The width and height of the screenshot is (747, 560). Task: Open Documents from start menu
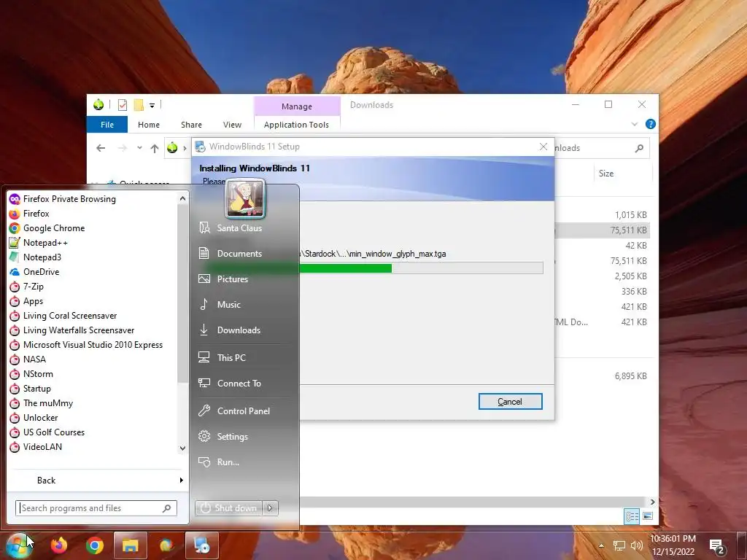239,254
